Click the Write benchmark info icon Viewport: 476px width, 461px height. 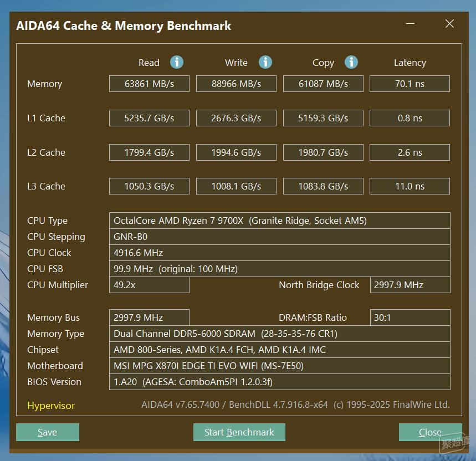(x=265, y=62)
